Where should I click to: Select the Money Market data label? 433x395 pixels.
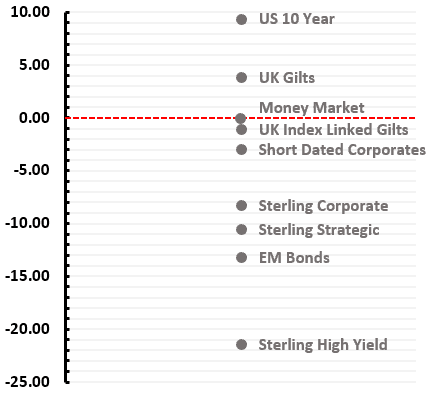click(312, 108)
